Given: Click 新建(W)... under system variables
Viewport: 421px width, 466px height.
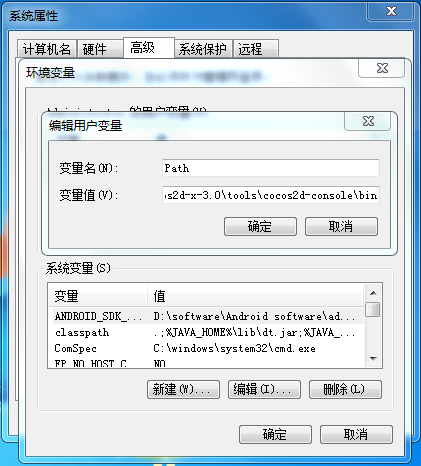Looking at the screenshot, I should (x=183, y=389).
